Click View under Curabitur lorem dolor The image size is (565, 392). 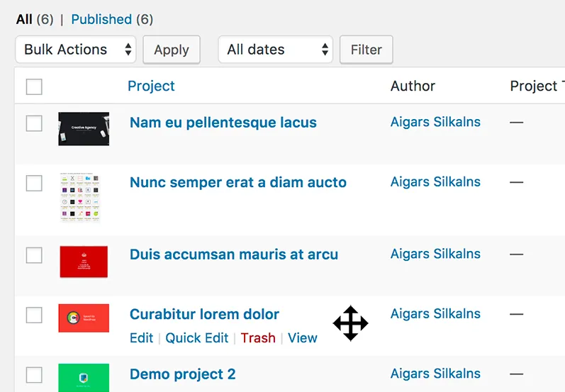pos(303,338)
